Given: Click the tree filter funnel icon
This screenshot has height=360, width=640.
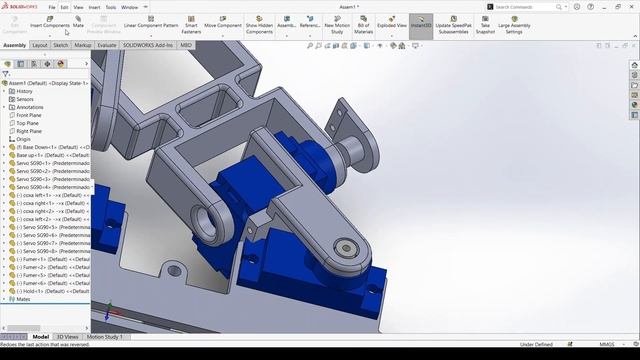Looking at the screenshot, I should 5,74.
